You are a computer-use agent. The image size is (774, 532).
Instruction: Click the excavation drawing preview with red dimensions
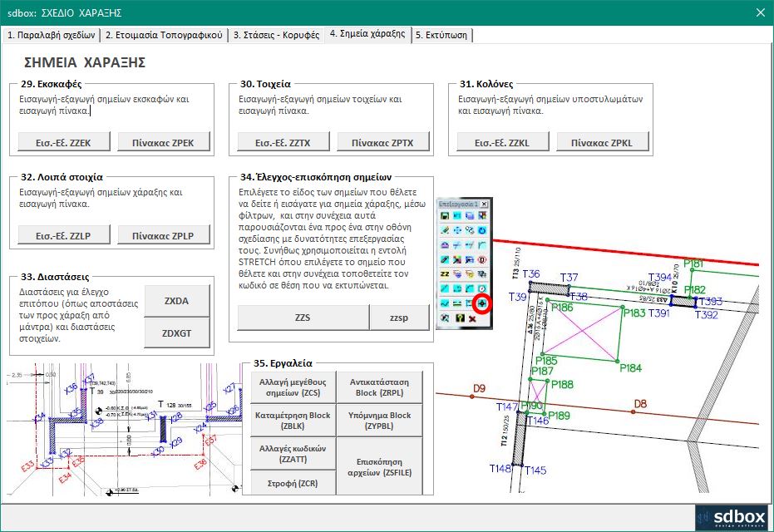tap(122, 430)
